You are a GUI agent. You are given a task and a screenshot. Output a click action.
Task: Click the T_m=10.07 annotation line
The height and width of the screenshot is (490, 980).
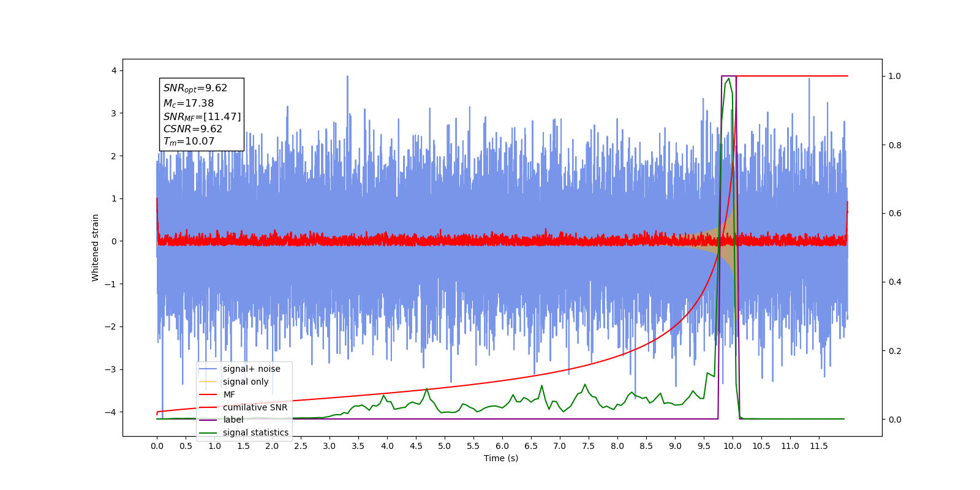coord(189,141)
